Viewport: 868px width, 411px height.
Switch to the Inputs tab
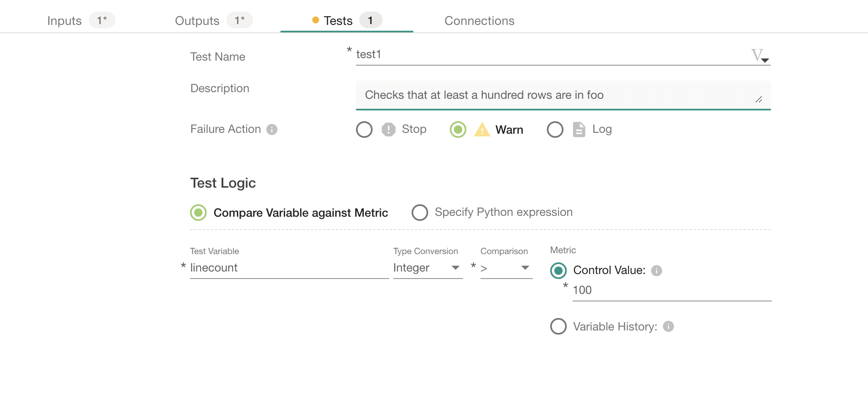click(x=65, y=21)
